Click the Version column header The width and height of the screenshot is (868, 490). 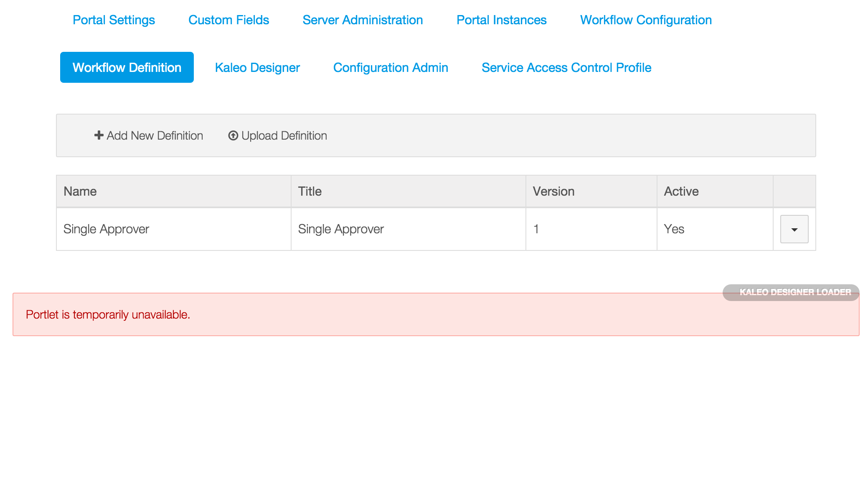pyautogui.click(x=591, y=191)
